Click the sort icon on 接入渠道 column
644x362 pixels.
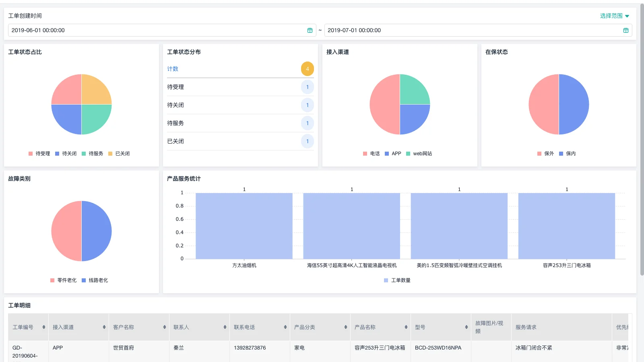pyautogui.click(x=104, y=327)
